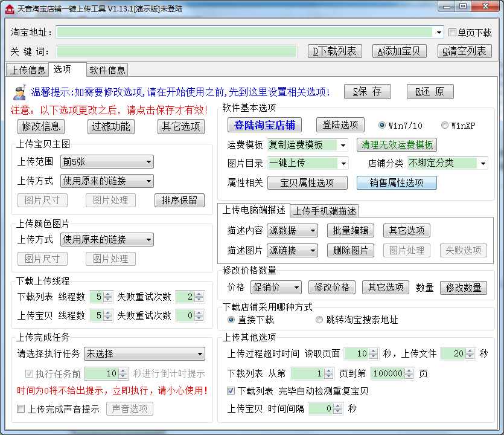This screenshot has width=504, height=435.
Task: Increase 下载列表 线程数 spinner
Action: (x=108, y=294)
